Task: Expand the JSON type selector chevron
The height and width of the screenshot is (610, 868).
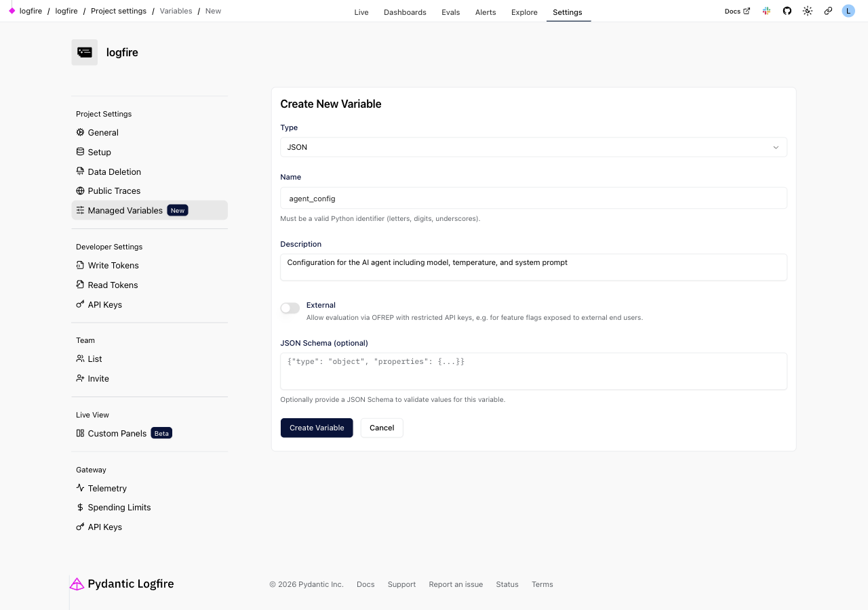Action: coord(775,147)
